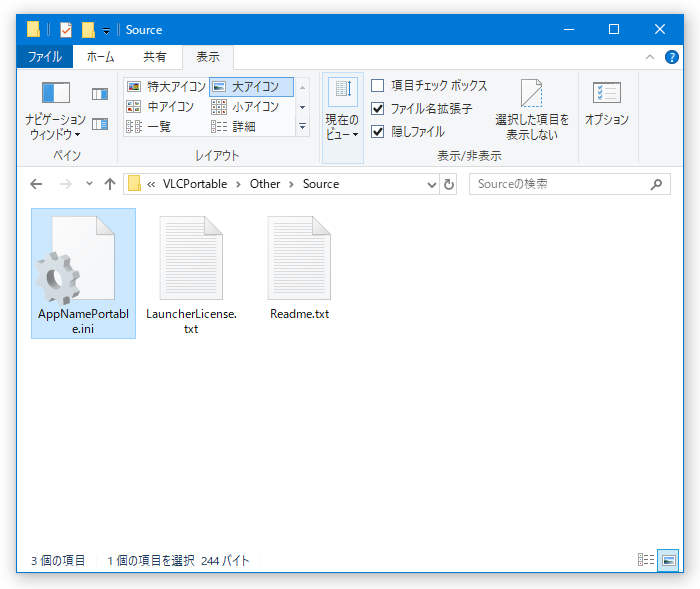Uncheck ファイル名拡張子 checkbox

(378, 109)
